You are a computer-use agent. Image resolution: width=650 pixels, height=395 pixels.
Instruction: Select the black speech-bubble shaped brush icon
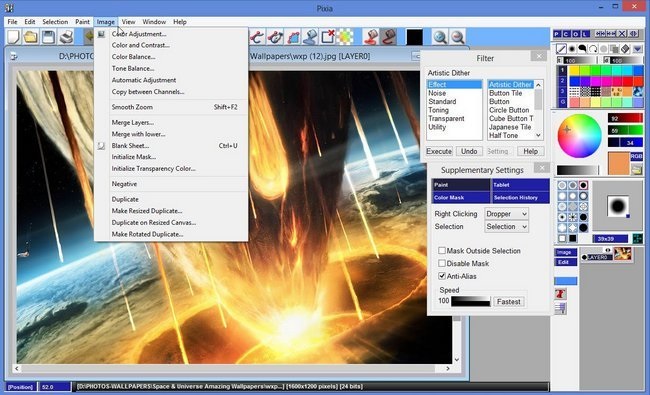582,49
